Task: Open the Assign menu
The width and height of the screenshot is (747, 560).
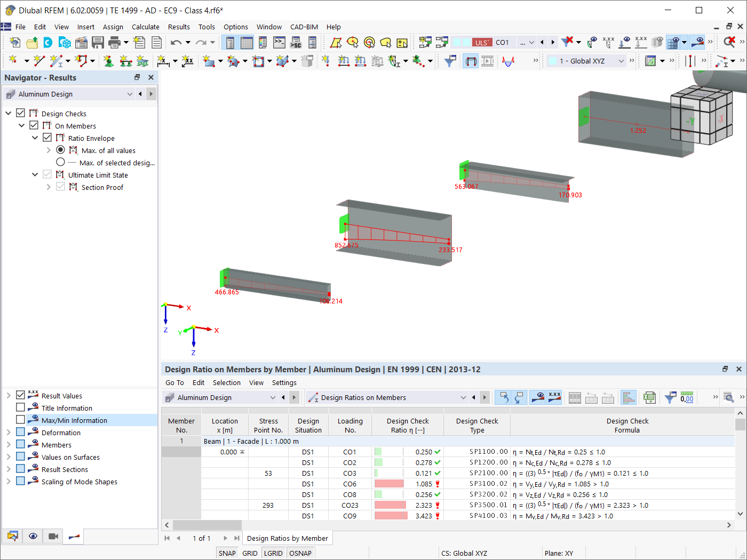Action: point(113,27)
